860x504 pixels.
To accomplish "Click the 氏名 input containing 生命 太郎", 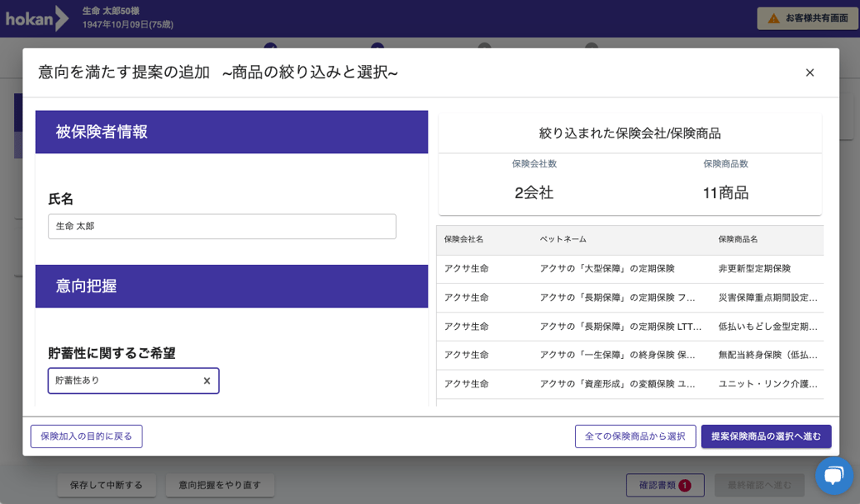I will [x=222, y=226].
